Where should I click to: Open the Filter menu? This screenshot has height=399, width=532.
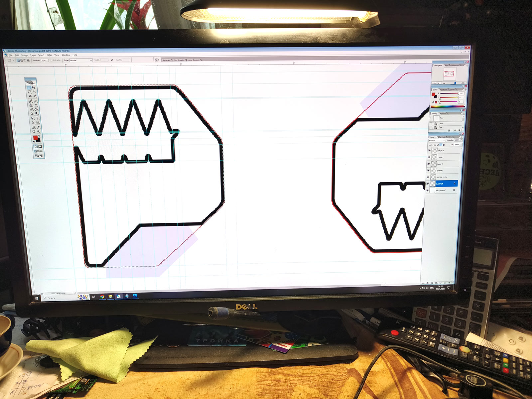click(49, 55)
